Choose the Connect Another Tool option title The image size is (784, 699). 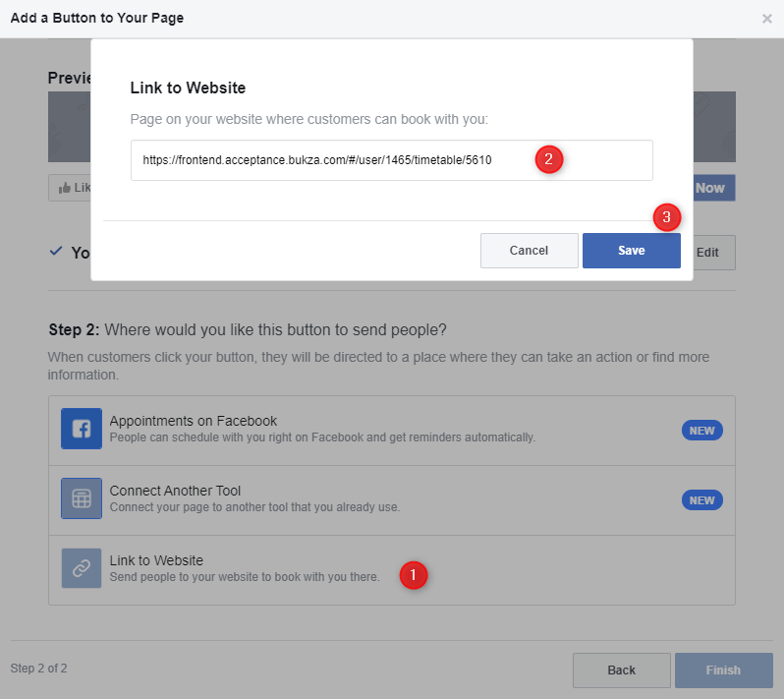[x=175, y=491]
